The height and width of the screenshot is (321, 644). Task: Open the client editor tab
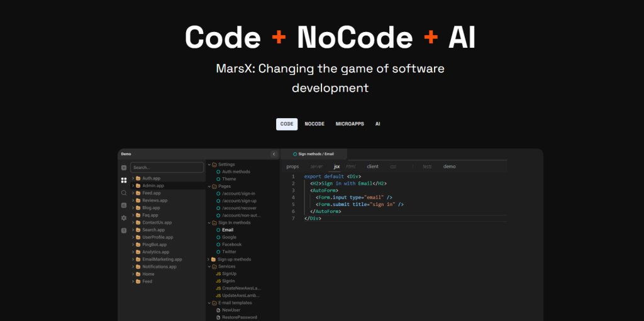[x=372, y=166]
